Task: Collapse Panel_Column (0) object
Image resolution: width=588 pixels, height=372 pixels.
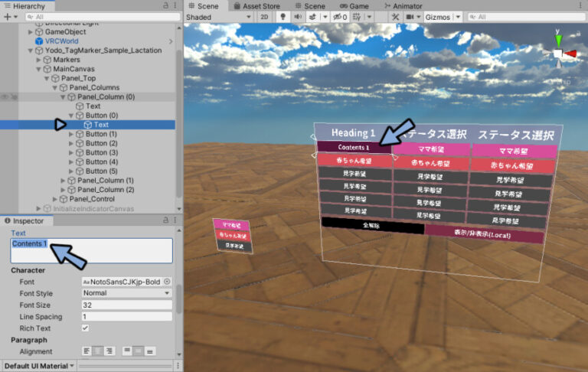Action: [x=63, y=96]
